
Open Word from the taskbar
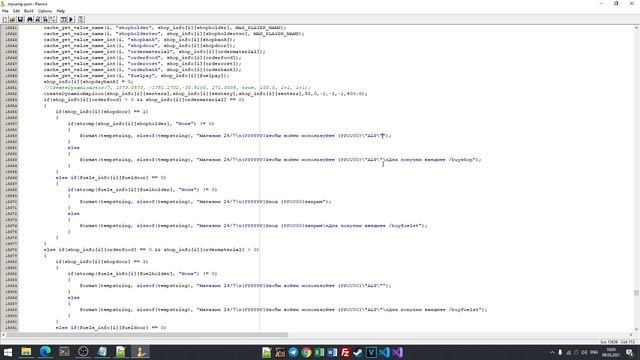[x=332, y=352]
